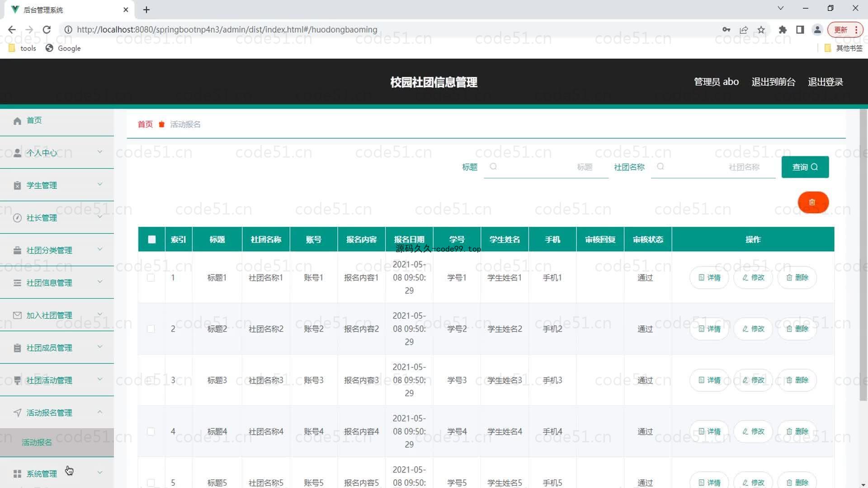Click 修改 for row 标题4
The width and height of the screenshot is (868, 488).
click(x=753, y=432)
